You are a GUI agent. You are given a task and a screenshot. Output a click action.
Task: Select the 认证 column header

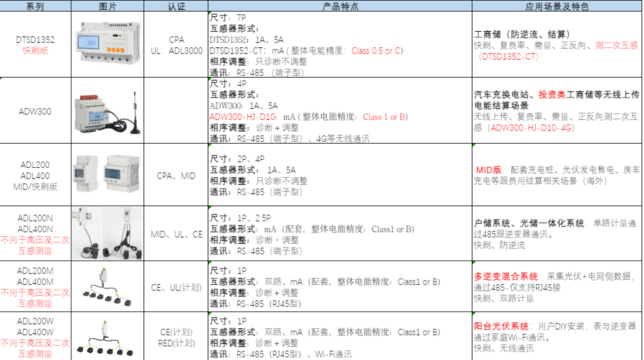point(176,6)
